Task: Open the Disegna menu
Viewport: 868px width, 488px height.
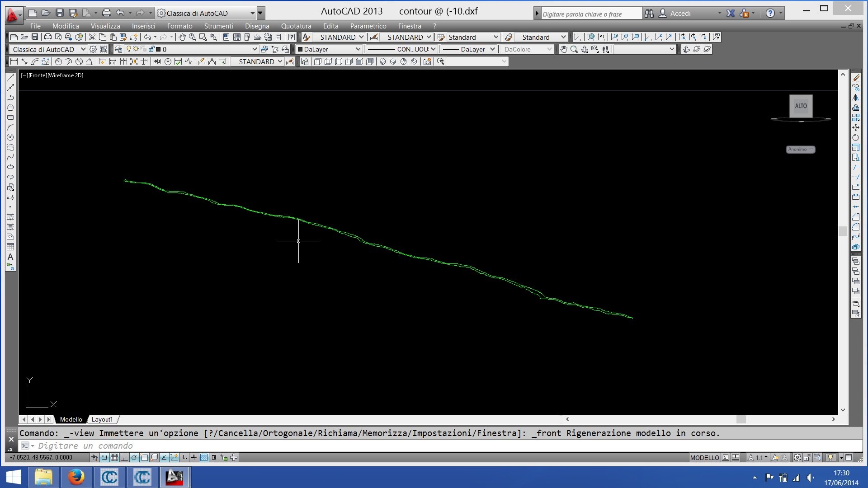Action: pyautogui.click(x=257, y=26)
